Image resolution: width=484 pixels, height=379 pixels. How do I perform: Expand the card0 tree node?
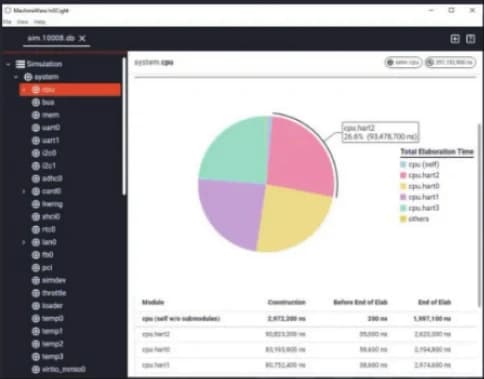(24, 191)
